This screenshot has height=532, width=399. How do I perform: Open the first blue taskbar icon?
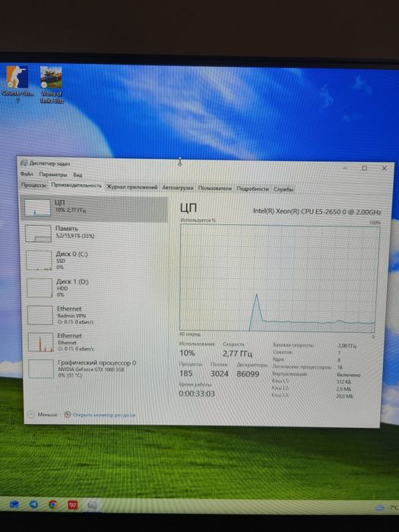14,505
